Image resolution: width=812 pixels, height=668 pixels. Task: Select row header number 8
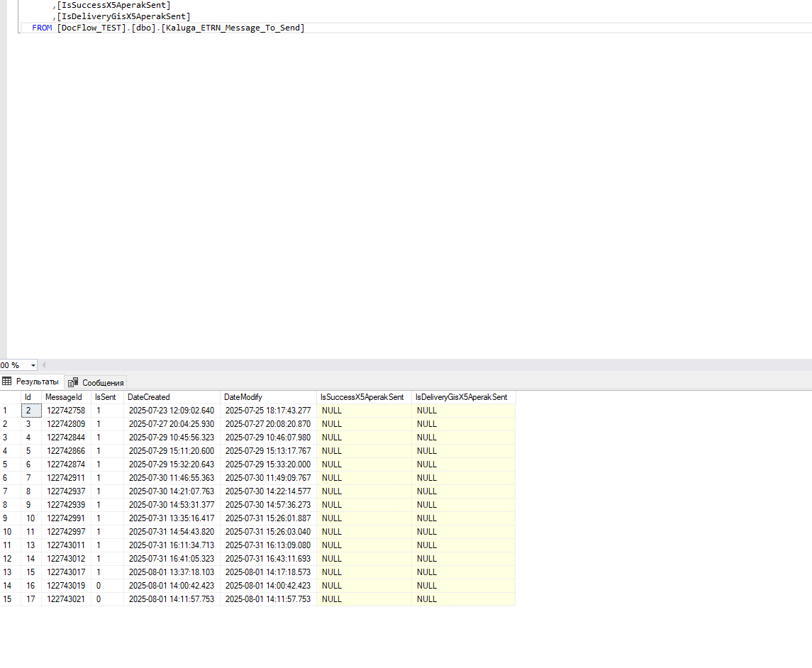11,505
